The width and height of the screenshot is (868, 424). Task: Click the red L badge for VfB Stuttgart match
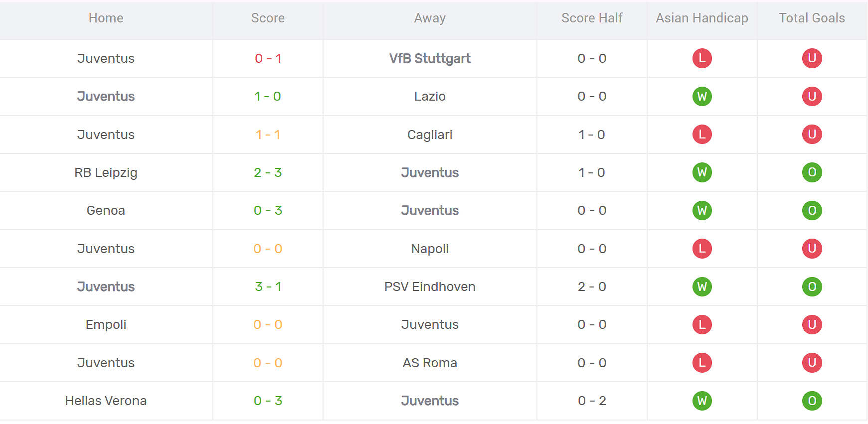(x=702, y=58)
